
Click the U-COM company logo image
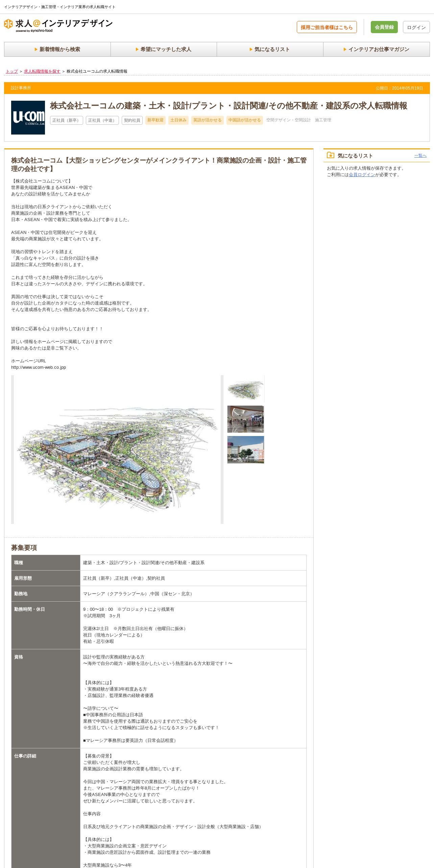(28, 118)
